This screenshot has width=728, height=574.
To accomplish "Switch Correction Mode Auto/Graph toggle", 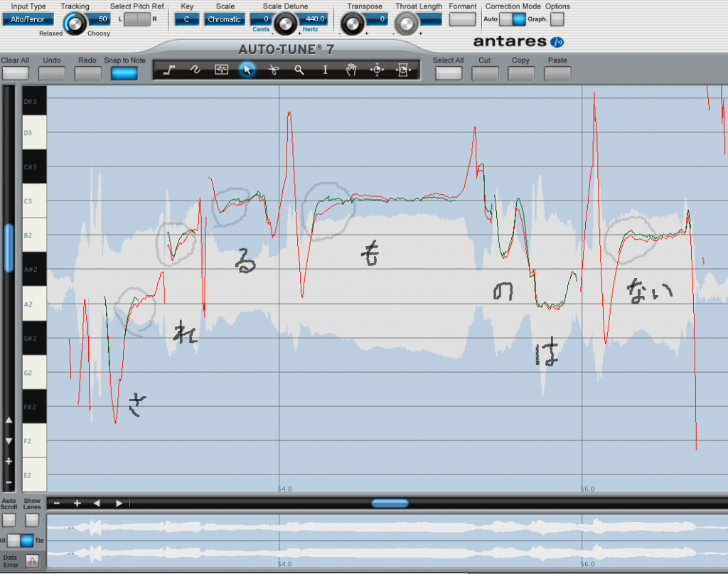I will (x=513, y=19).
